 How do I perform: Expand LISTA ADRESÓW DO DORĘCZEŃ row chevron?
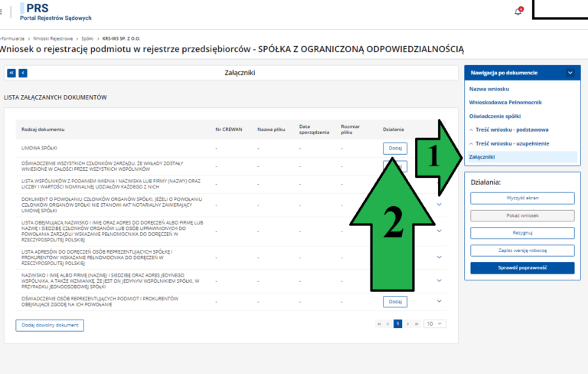[x=439, y=258]
